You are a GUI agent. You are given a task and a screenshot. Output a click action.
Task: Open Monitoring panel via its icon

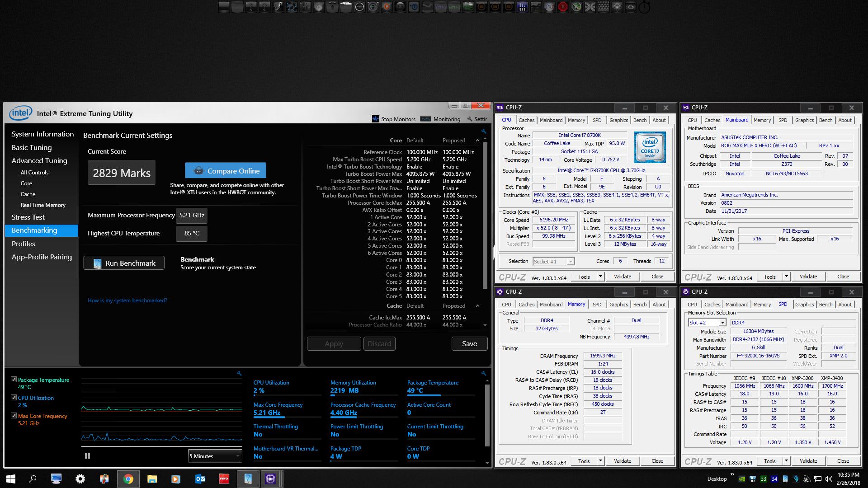tap(425, 119)
